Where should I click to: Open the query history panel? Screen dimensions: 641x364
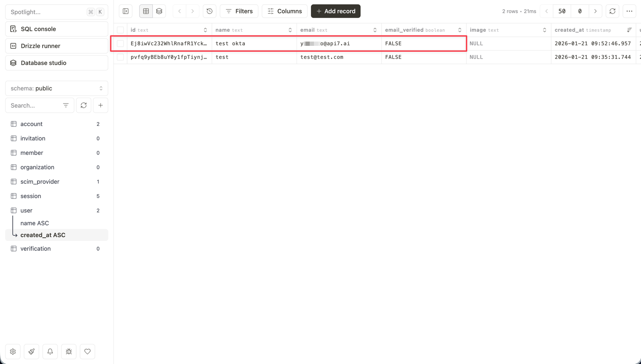pyautogui.click(x=209, y=11)
